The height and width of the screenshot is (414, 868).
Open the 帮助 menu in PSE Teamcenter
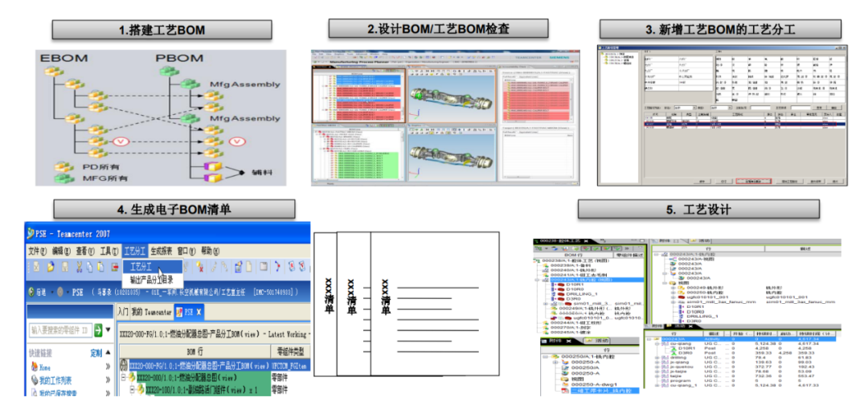tap(211, 251)
